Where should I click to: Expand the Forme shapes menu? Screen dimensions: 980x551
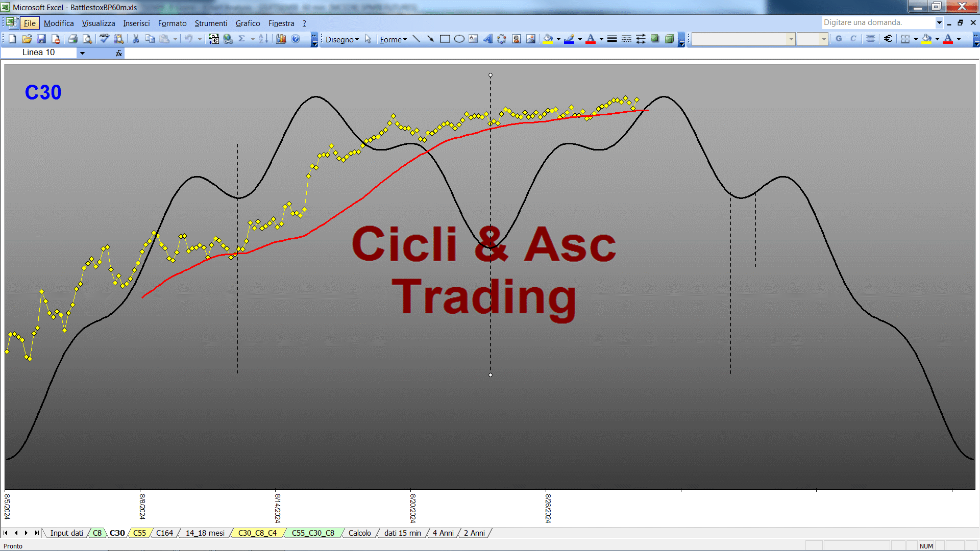tap(393, 39)
